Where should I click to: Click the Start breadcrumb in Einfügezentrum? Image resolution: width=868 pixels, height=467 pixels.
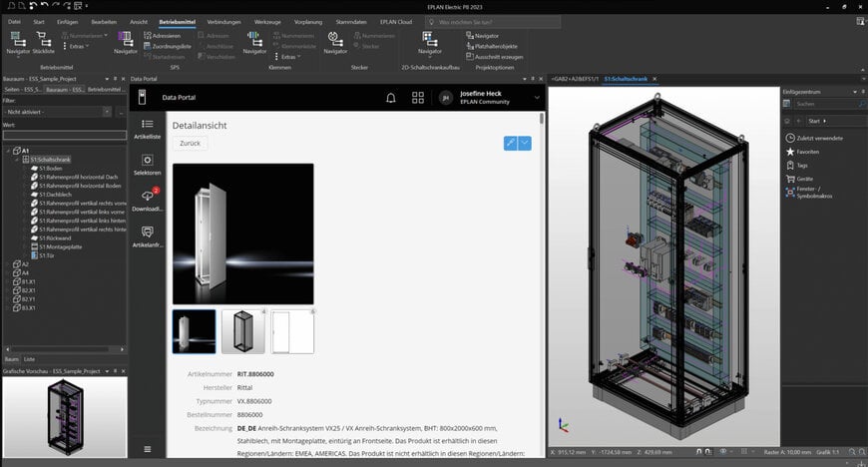tap(814, 121)
